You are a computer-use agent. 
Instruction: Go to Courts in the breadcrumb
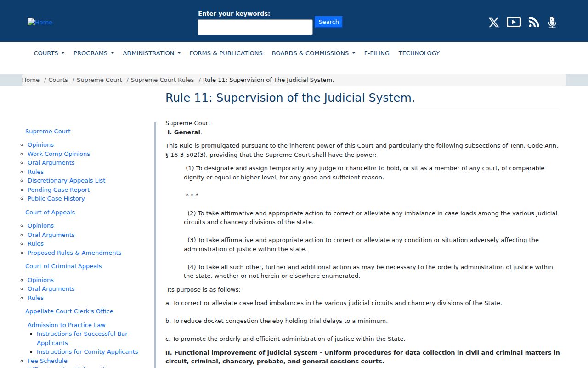pyautogui.click(x=58, y=80)
